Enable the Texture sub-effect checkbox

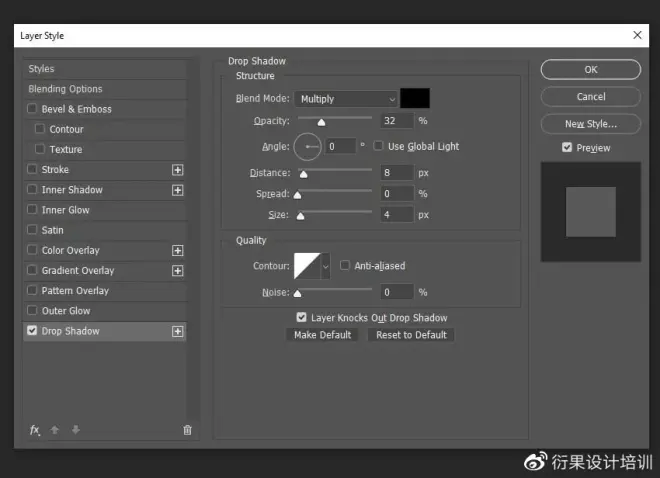pos(40,149)
